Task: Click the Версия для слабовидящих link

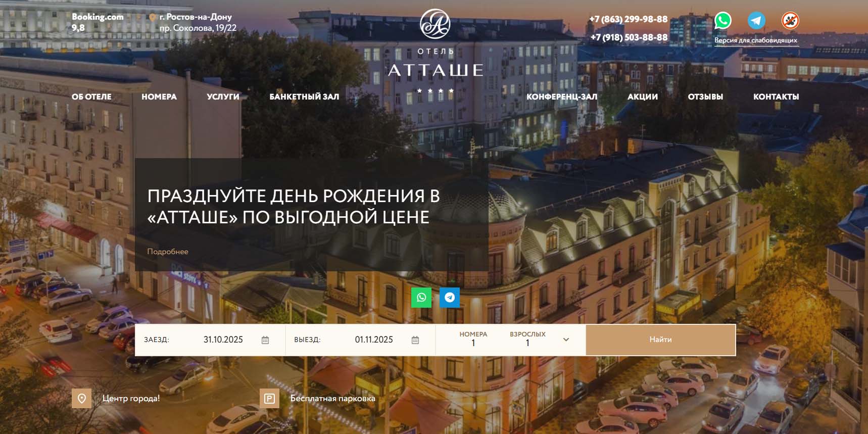Action: coord(756,40)
